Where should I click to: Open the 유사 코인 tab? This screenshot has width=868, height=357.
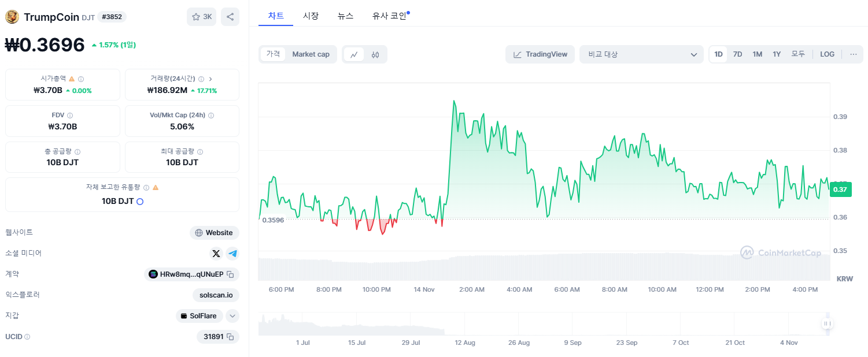pyautogui.click(x=390, y=16)
